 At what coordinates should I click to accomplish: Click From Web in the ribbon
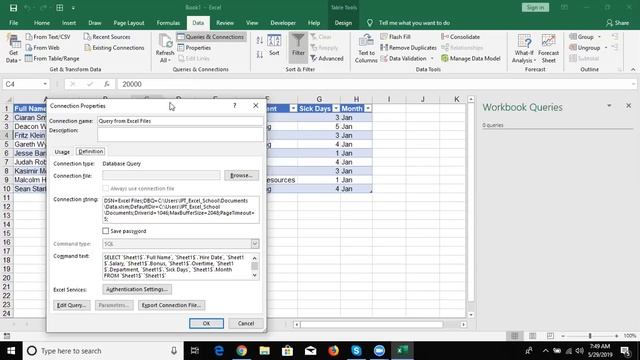pyautogui.click(x=42, y=48)
